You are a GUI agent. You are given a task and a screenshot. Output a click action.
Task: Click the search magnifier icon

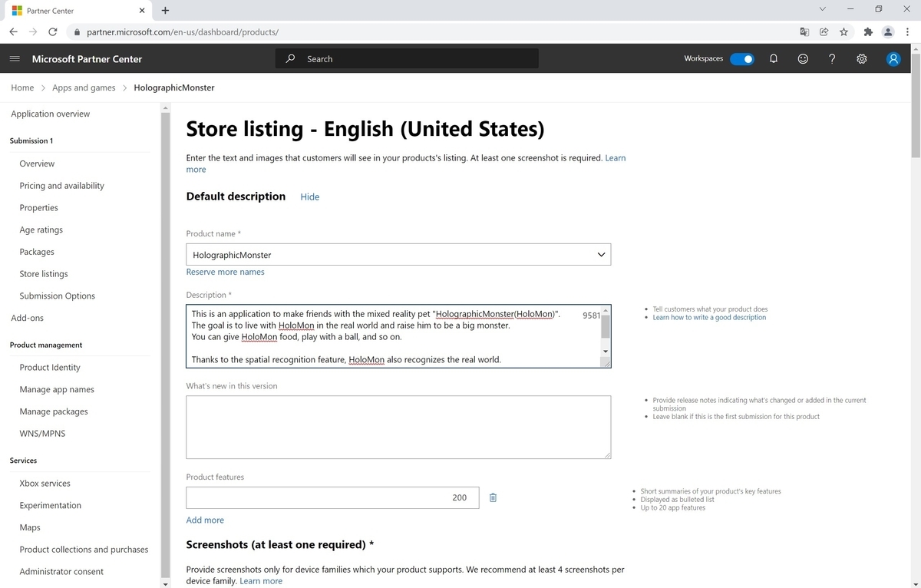(290, 58)
